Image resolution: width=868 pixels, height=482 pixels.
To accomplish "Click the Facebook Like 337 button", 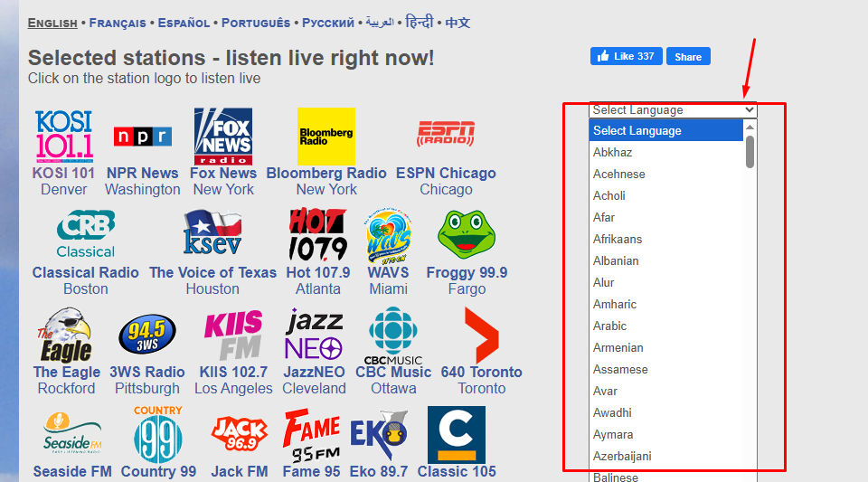I will [626, 56].
